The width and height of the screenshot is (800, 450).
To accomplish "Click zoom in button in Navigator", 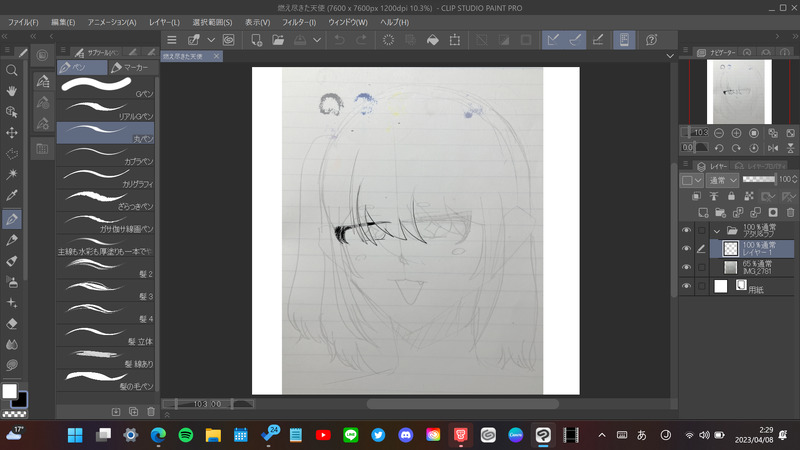I will 736,133.
